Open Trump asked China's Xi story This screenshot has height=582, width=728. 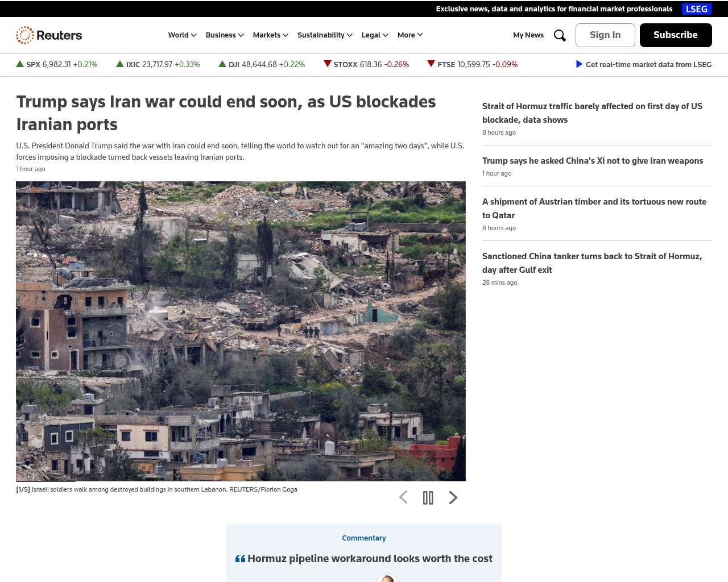pyautogui.click(x=593, y=161)
